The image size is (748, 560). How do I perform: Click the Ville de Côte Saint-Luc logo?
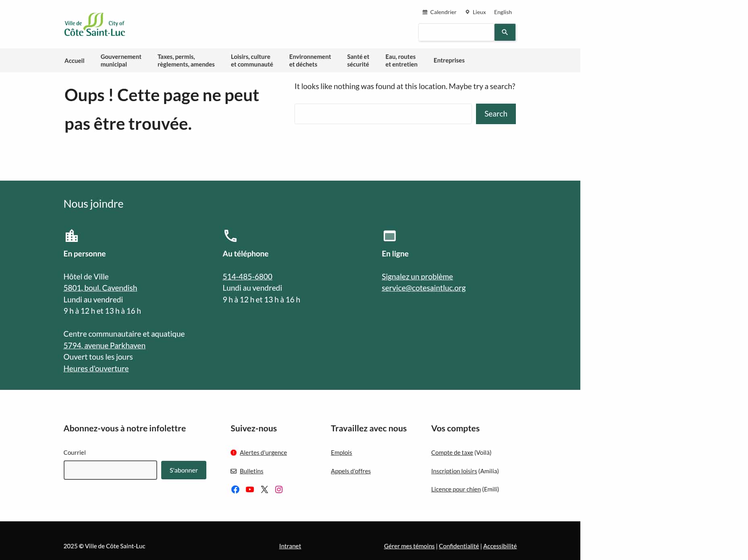[x=94, y=24]
